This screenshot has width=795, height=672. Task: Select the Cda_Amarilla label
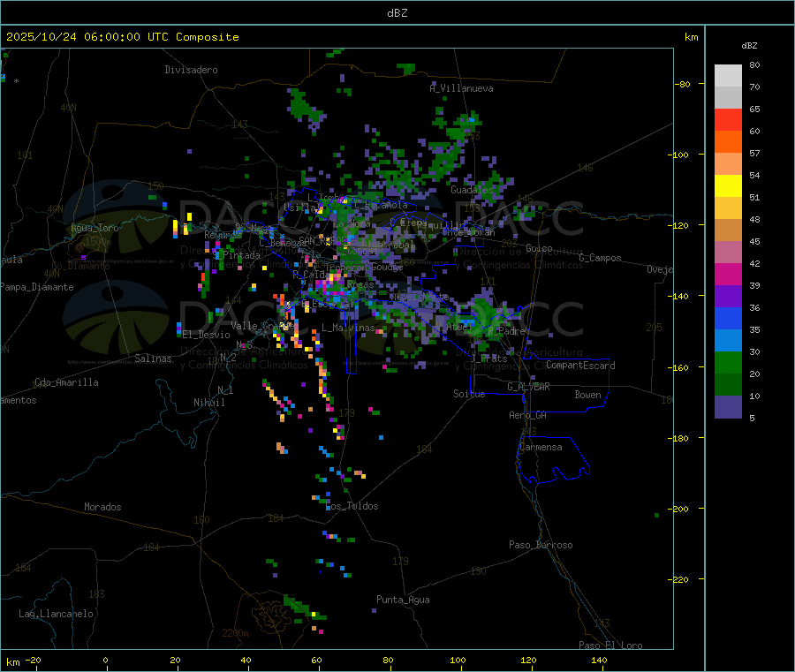66,382
